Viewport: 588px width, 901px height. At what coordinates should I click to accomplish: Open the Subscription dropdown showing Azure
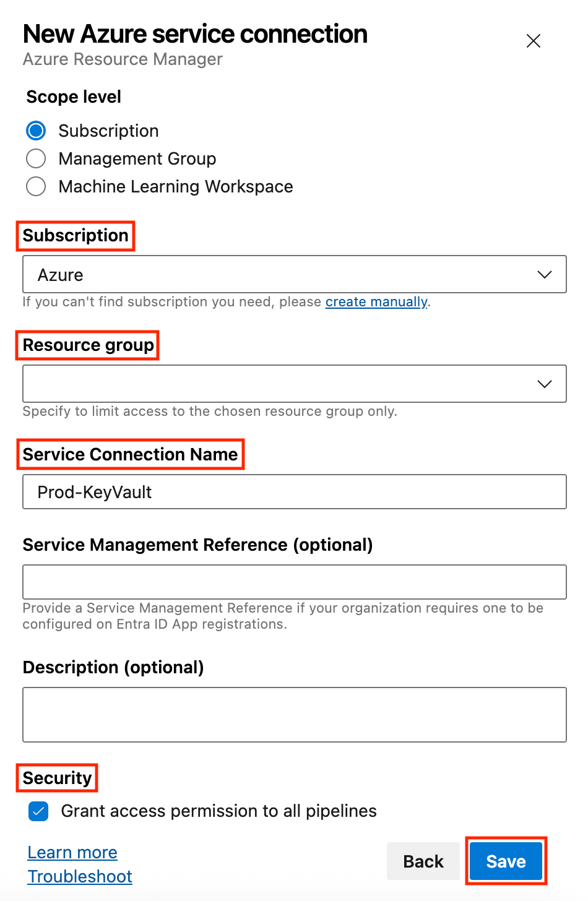click(294, 274)
